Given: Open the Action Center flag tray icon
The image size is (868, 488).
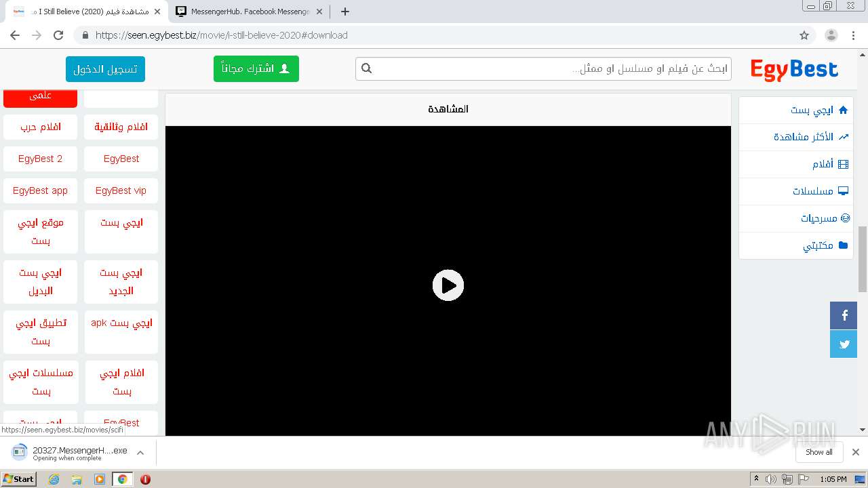Looking at the screenshot, I should point(804,479).
